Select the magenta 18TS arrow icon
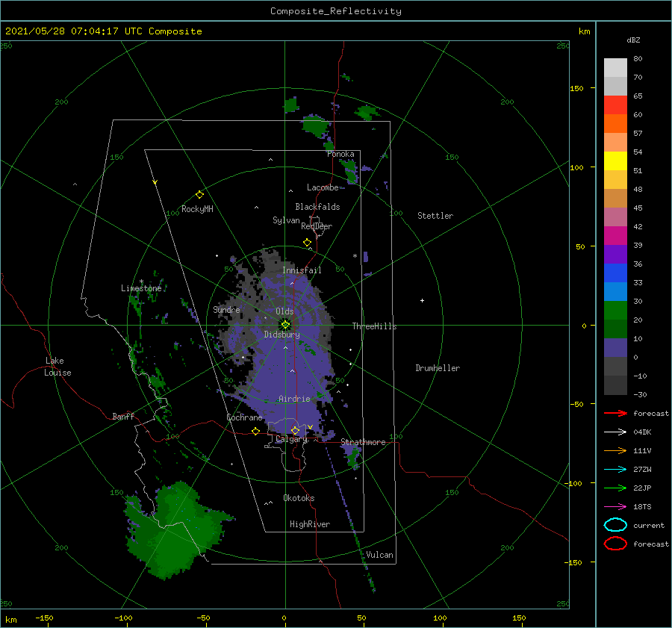Viewport: 672px width, 628px height. [615, 507]
